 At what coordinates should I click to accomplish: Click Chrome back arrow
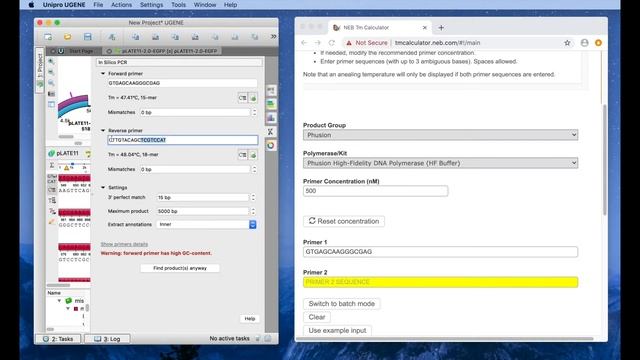tap(304, 43)
